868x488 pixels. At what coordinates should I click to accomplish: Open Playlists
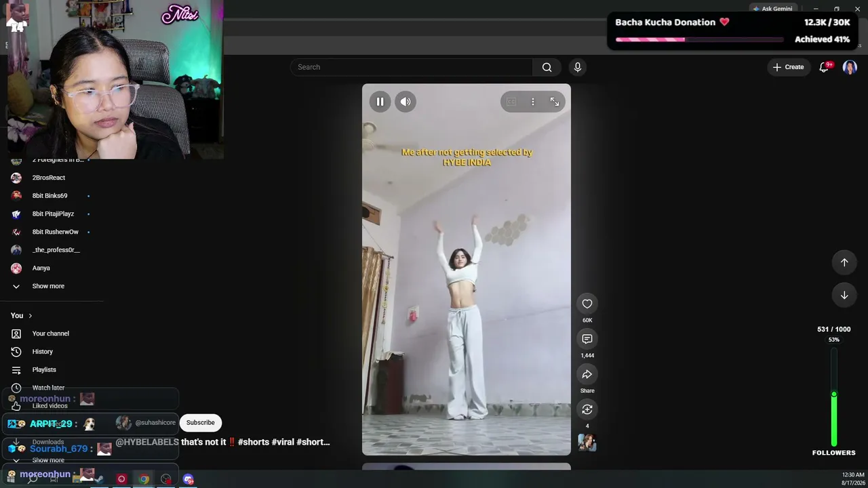coord(44,370)
